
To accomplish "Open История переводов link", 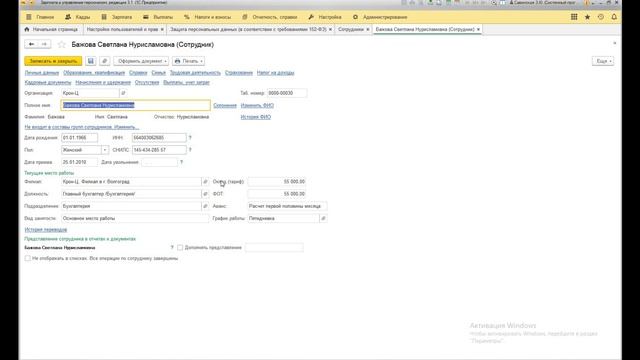I will [46, 230].
